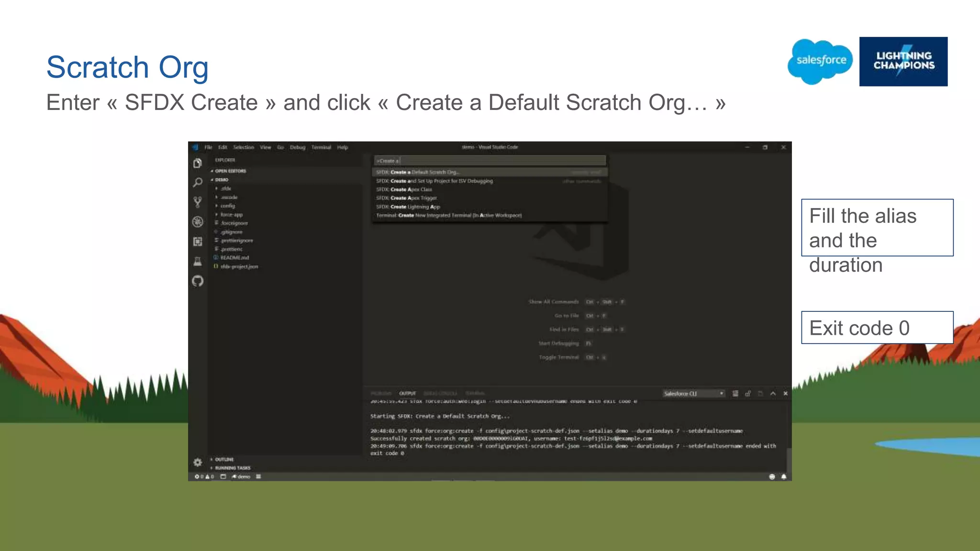Open the Test beaker icon in the activity bar
Viewport: 980px width, 551px height.
click(198, 261)
